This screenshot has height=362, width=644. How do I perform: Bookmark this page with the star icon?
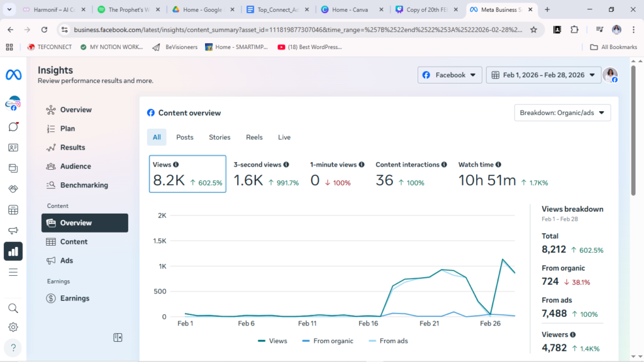pos(533,30)
